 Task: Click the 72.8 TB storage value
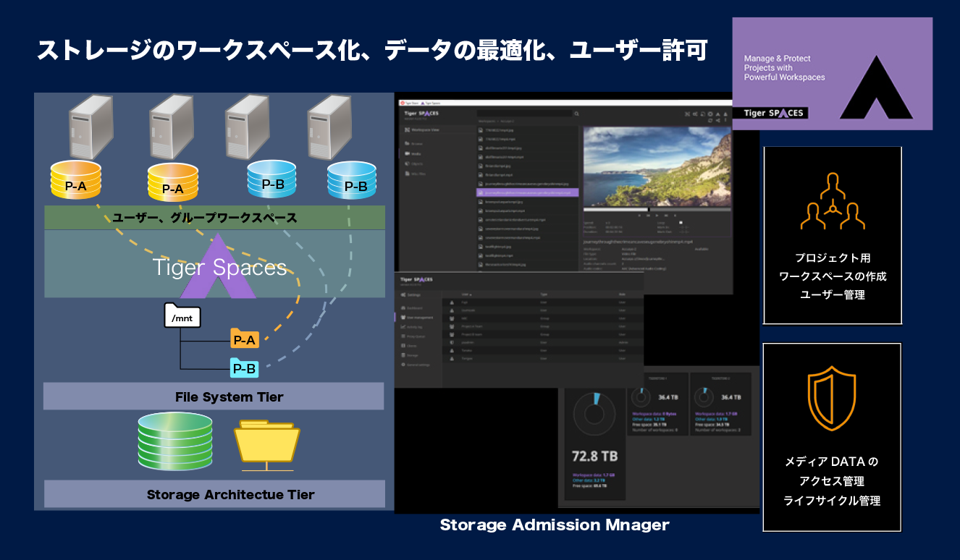(x=594, y=457)
